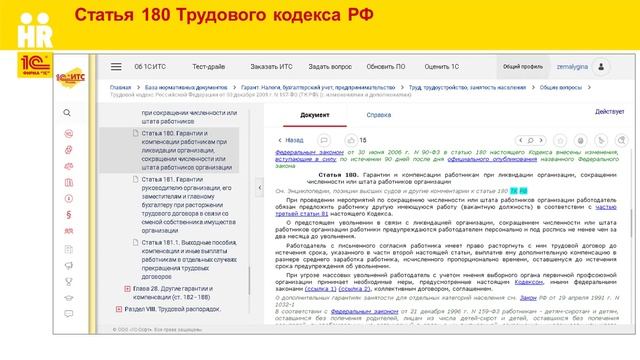Open the hamburger menu in the top bar

(116, 67)
